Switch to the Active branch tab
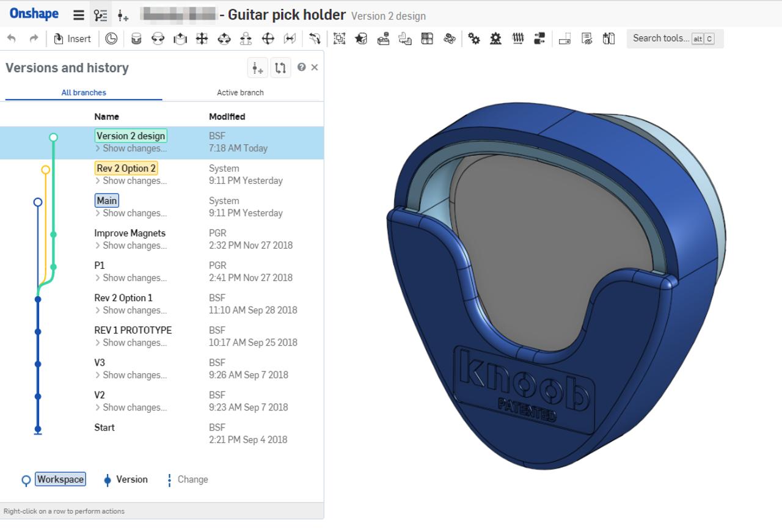The width and height of the screenshot is (782, 532). (239, 92)
